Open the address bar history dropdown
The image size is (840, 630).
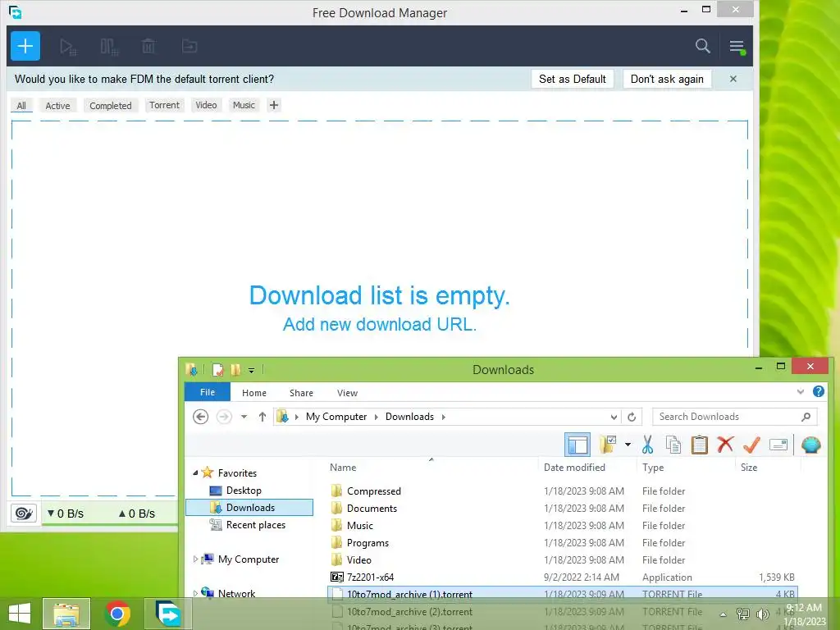(614, 417)
